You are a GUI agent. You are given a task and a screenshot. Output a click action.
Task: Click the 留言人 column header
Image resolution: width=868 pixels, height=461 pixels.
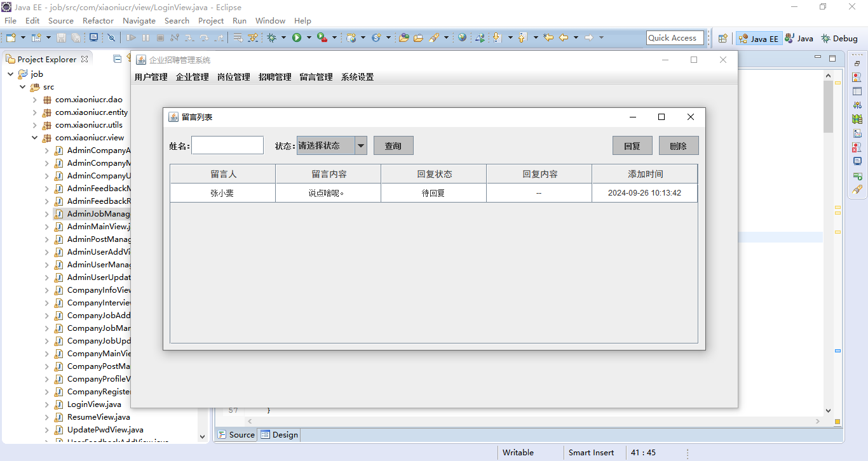click(223, 174)
